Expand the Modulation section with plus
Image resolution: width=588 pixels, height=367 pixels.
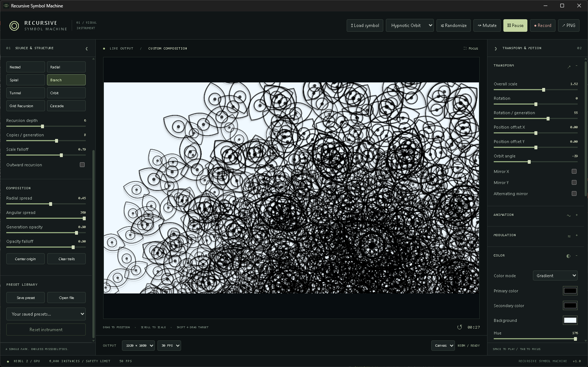(x=577, y=235)
